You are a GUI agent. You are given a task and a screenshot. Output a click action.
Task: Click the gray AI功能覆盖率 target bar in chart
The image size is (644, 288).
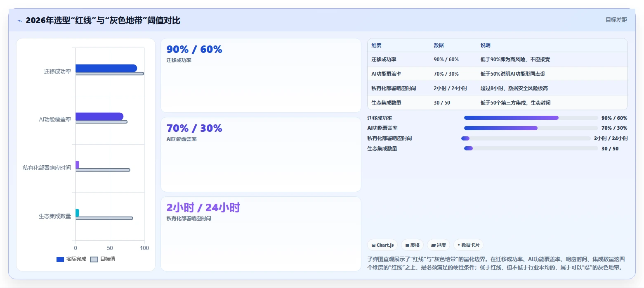101,121
